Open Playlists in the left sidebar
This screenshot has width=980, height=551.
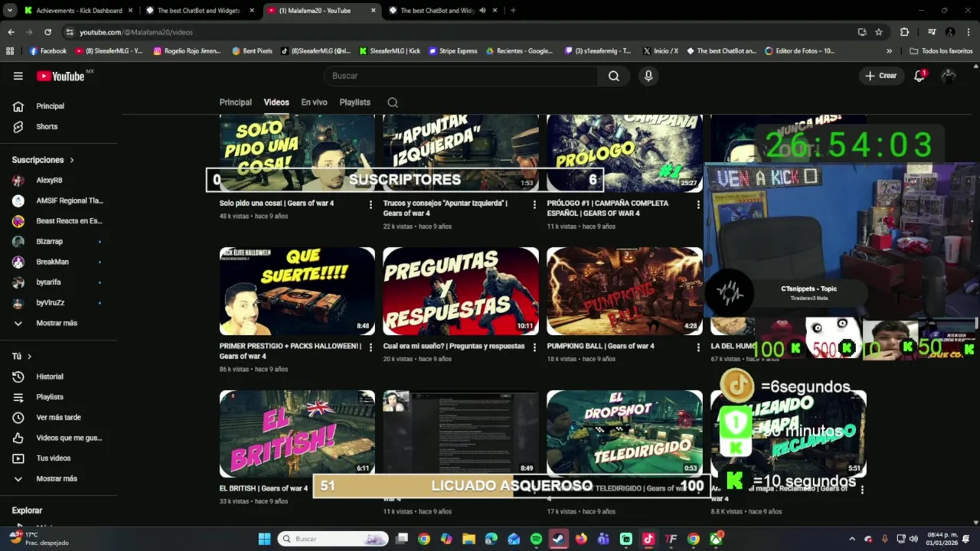coord(50,397)
